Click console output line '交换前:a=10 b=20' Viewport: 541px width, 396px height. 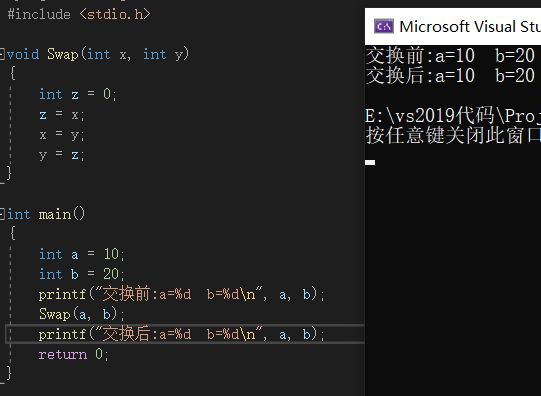[450, 56]
